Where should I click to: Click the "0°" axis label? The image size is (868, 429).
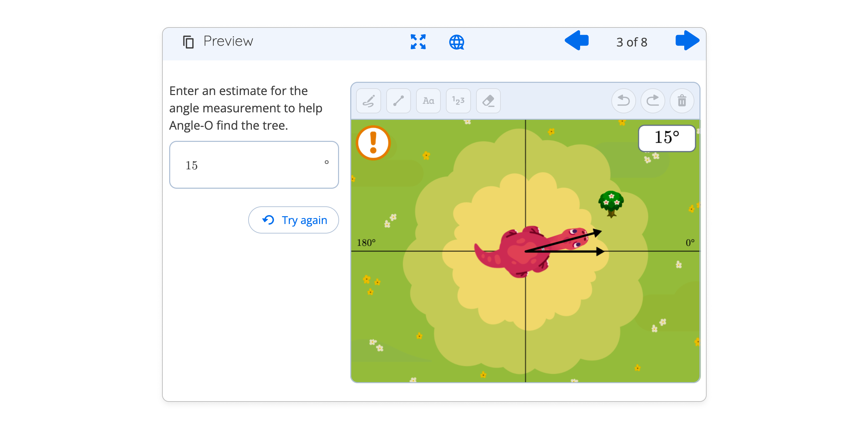[x=690, y=243]
